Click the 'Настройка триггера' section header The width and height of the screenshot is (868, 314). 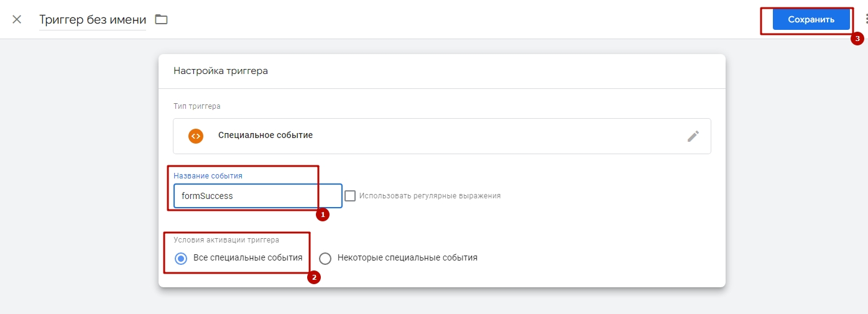point(221,71)
